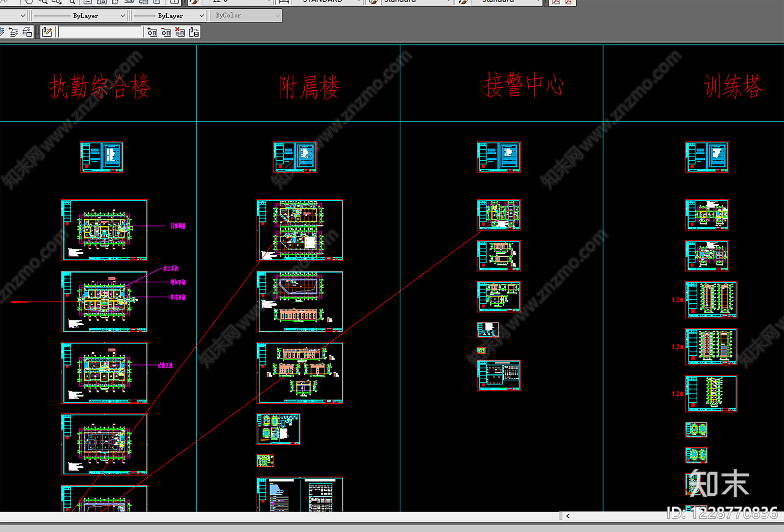Click the Add to Working Set icon

coord(152,32)
